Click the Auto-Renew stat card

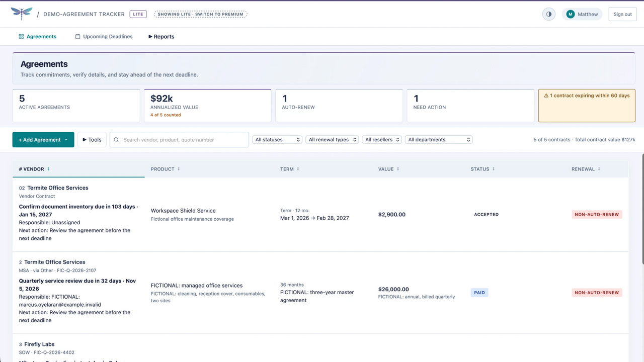[339, 106]
